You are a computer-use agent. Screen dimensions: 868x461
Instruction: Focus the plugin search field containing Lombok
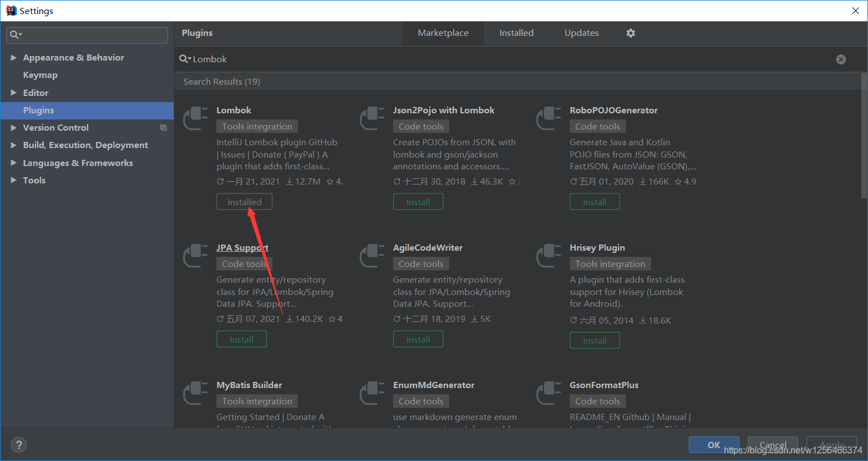(505, 59)
